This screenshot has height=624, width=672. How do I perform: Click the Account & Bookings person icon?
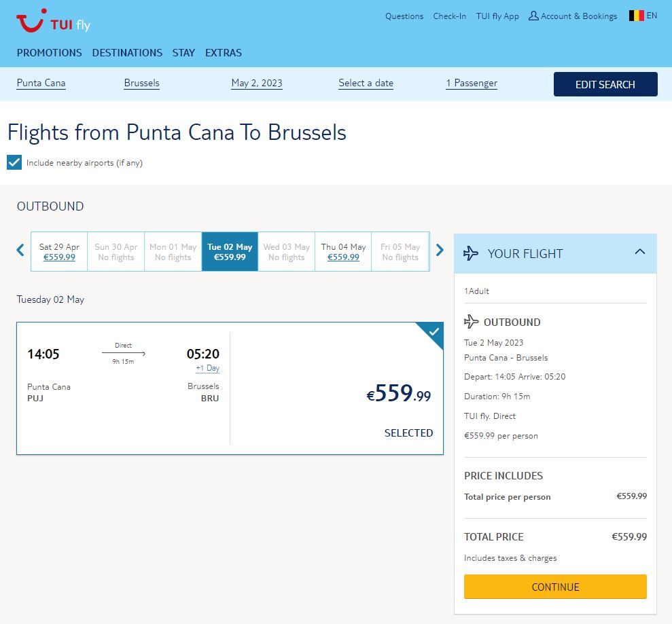[533, 16]
